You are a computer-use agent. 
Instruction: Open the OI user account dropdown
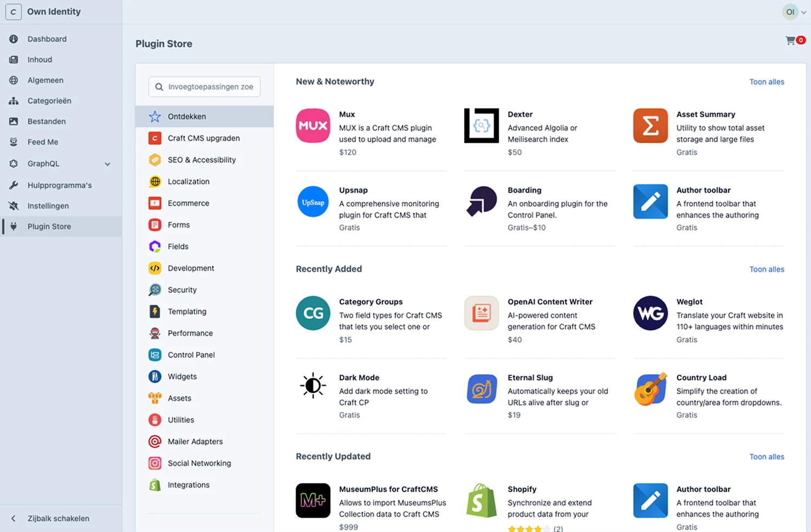[795, 12]
